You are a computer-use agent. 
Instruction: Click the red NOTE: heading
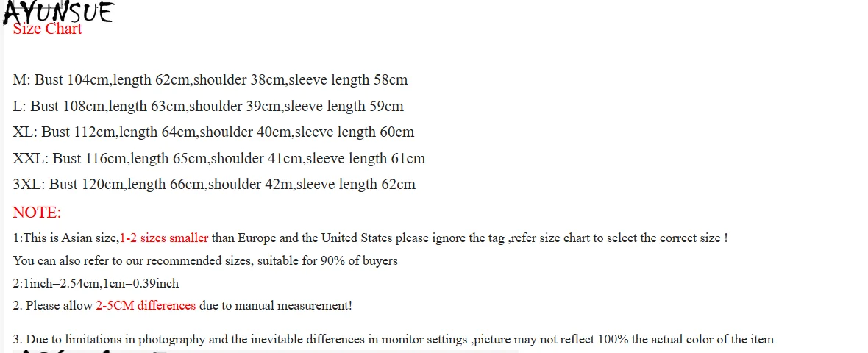37,213
